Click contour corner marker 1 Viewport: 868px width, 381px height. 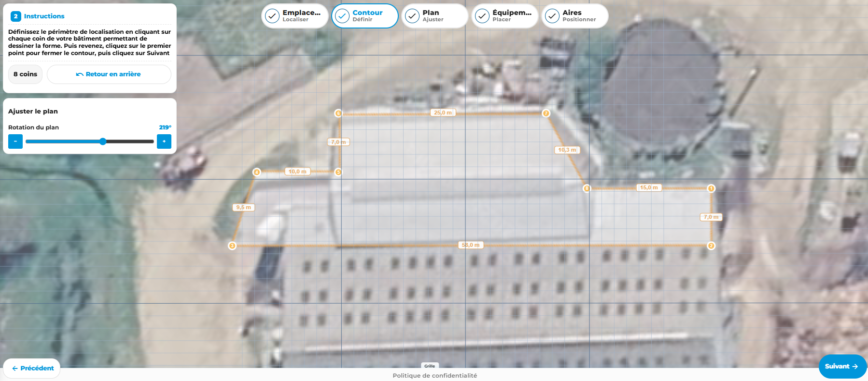click(x=711, y=188)
